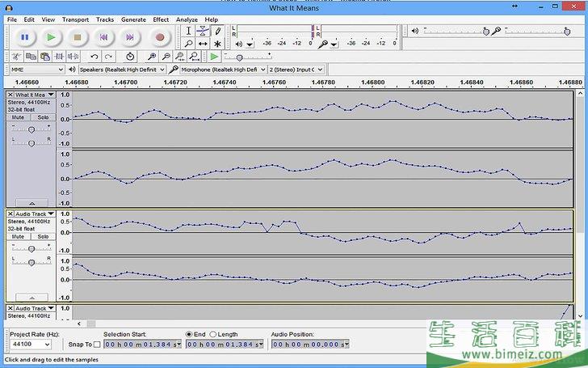Zoom out on the waveform
The width and height of the screenshot is (588, 368).
[166, 57]
